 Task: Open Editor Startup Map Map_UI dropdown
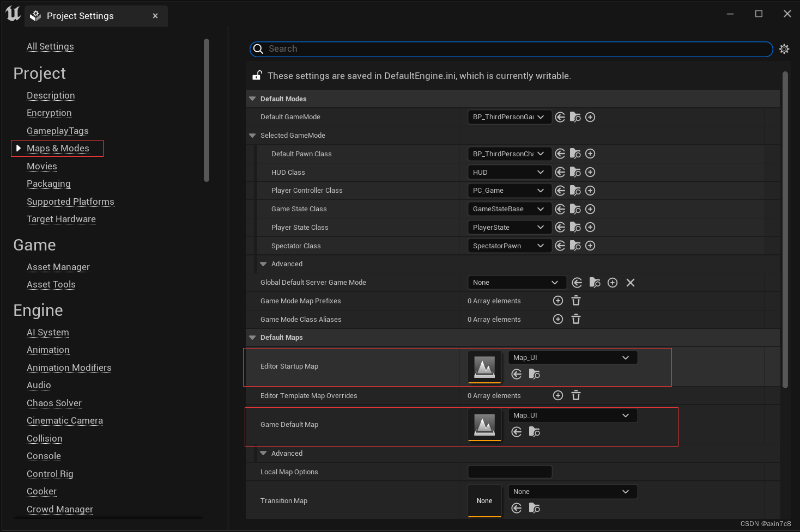573,358
